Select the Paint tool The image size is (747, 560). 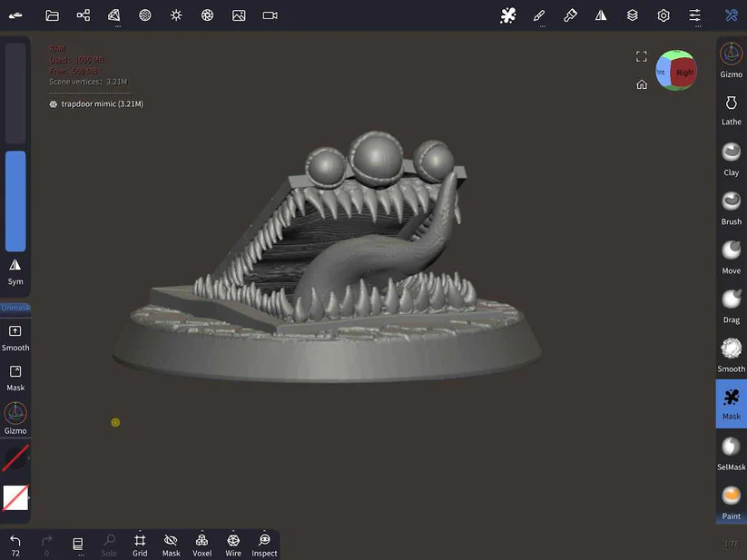coord(732,504)
